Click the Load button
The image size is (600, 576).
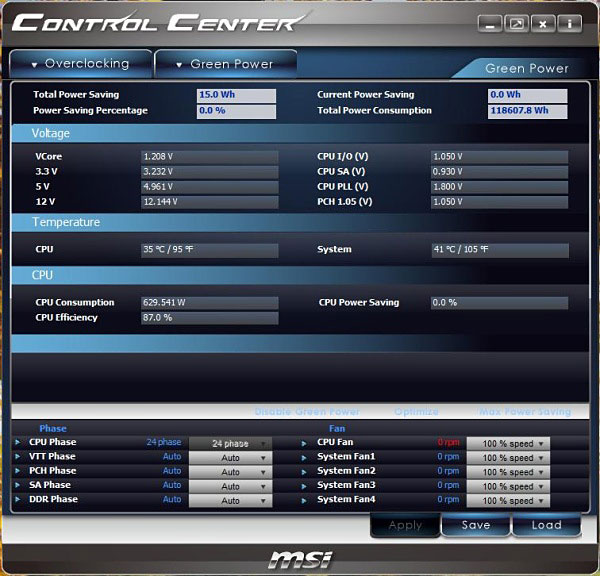[546, 525]
